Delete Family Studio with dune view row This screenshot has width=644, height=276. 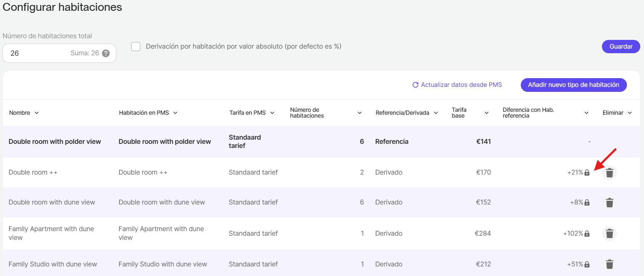coord(609,264)
